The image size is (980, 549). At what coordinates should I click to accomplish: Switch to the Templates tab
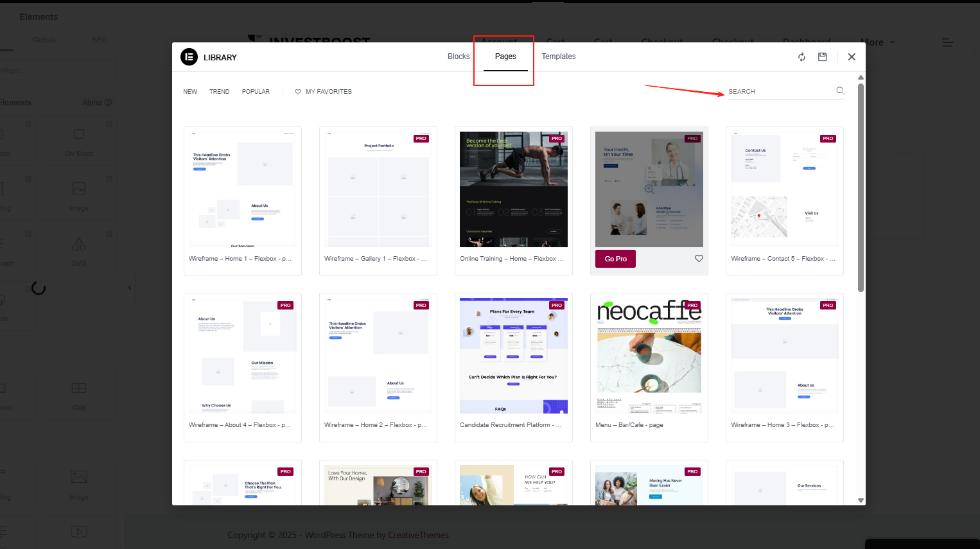(558, 56)
